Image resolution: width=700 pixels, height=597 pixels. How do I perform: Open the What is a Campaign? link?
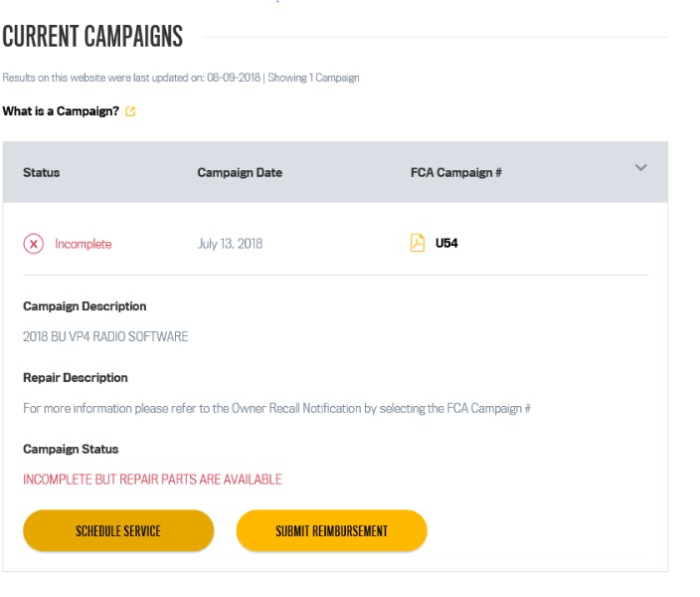tap(61, 111)
